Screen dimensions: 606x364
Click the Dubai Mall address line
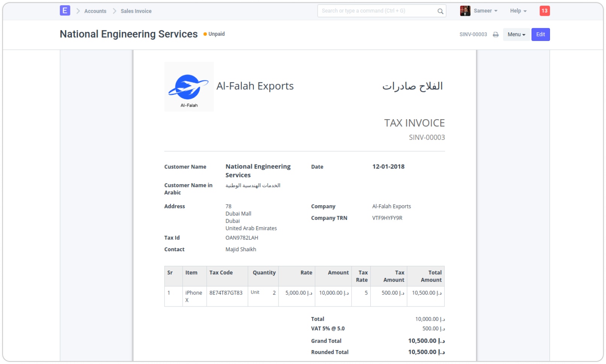[x=238, y=214]
